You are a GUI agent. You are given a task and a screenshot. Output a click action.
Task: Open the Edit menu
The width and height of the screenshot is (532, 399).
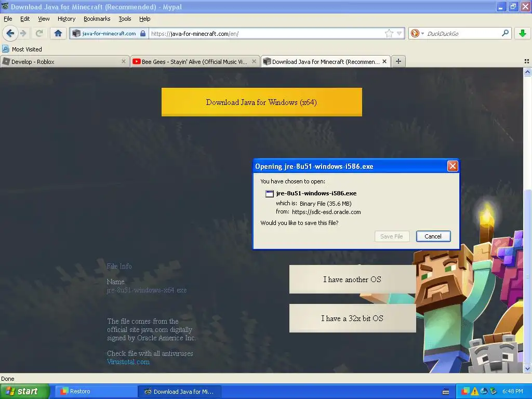[25, 19]
